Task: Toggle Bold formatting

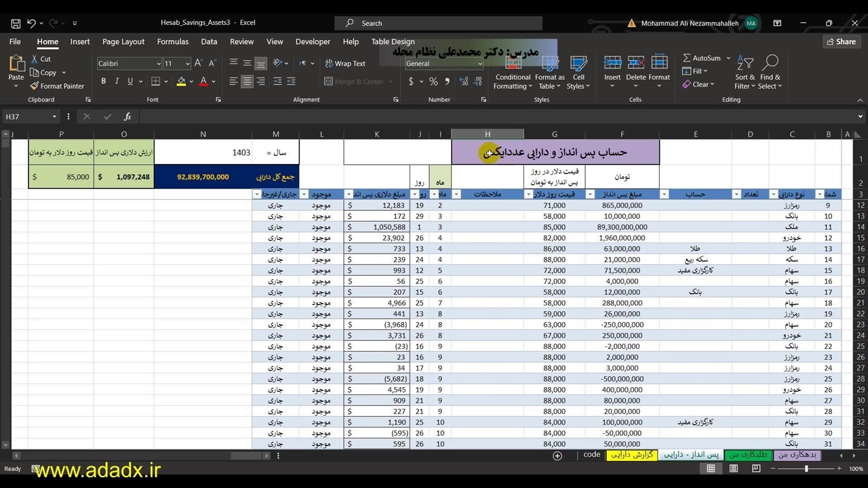Action: pyautogui.click(x=104, y=81)
